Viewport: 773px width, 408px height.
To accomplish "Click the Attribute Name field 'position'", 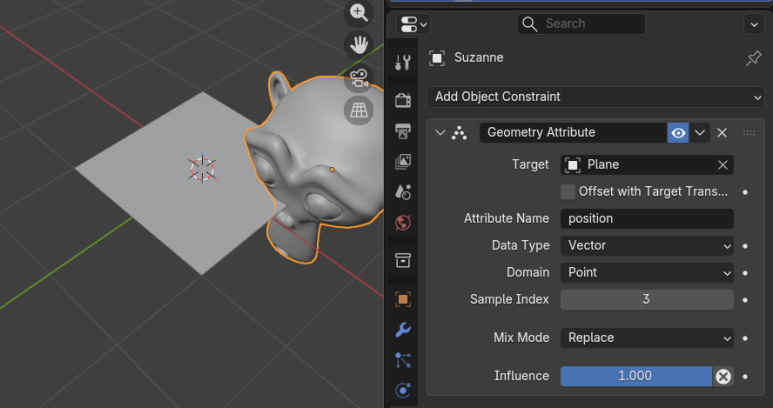I will click(x=647, y=219).
